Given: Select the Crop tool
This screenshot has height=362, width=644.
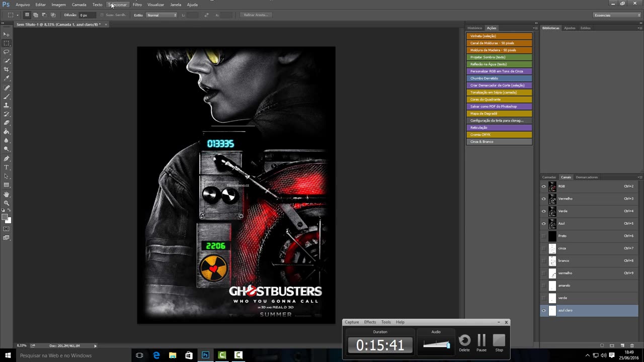Looking at the screenshot, I should pyautogui.click(x=7, y=69).
